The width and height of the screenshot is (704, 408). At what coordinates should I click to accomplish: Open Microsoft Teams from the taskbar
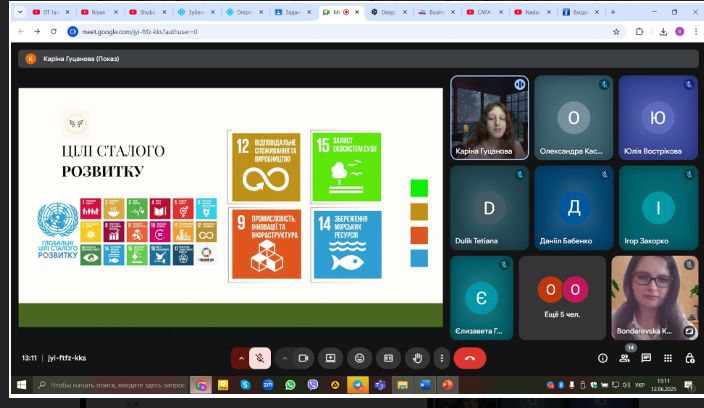tap(380, 385)
